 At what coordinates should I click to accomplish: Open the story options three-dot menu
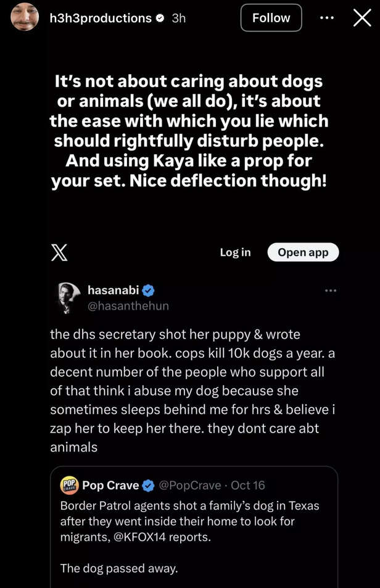[326, 17]
